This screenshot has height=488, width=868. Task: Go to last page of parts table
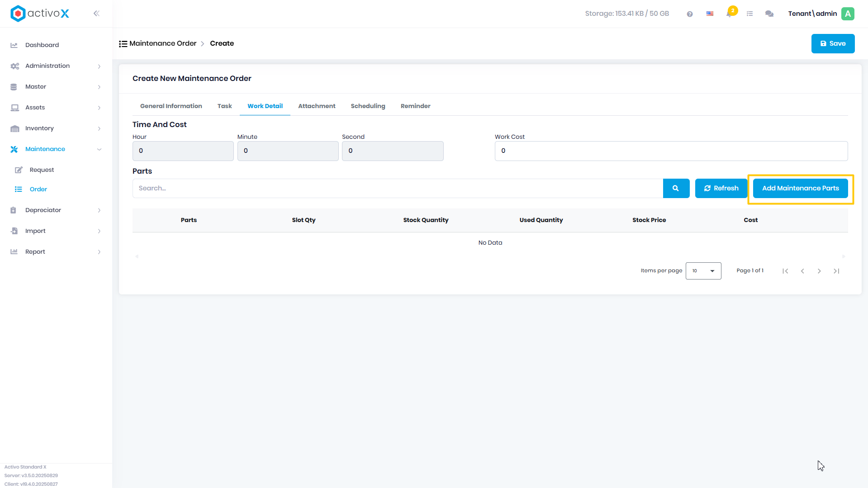pyautogui.click(x=836, y=271)
